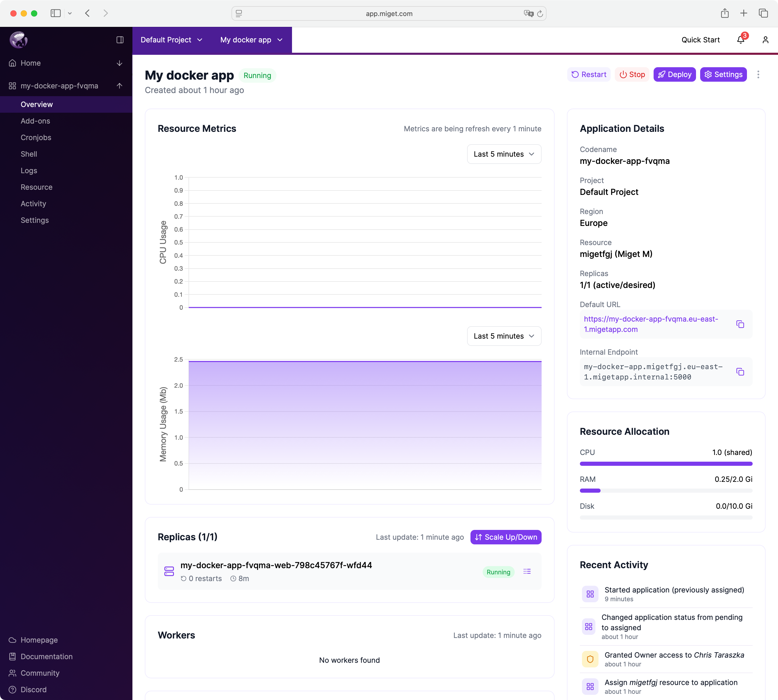Open My docker app dropdown
Viewport: 778px width, 700px height.
tap(251, 40)
